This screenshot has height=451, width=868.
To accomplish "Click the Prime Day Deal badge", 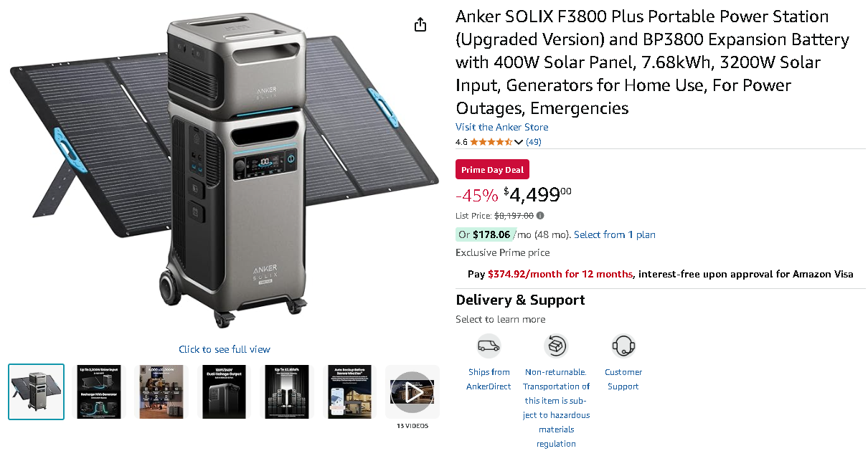I will [493, 170].
